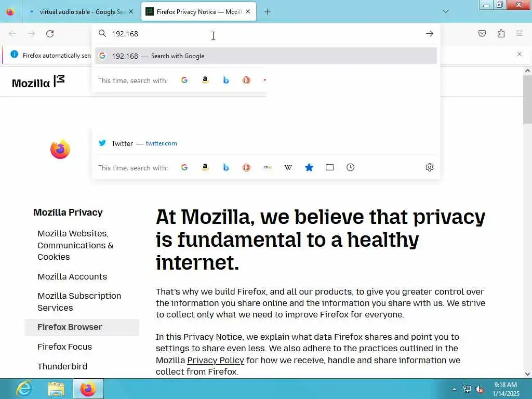Search with DuckDuckGo in lower search row
The image size is (532, 399).
(x=246, y=167)
